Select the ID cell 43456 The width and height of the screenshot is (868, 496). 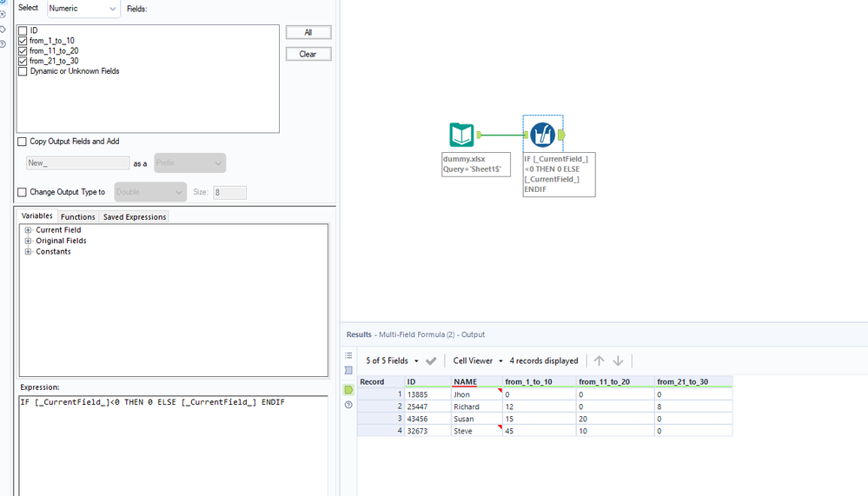[427, 419]
